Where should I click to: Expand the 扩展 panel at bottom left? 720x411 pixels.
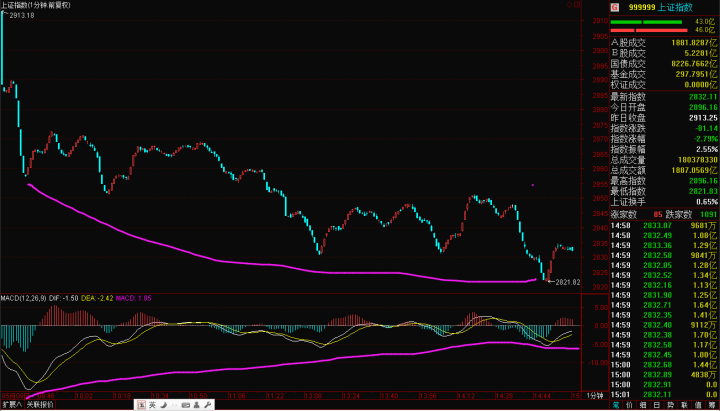point(12,405)
